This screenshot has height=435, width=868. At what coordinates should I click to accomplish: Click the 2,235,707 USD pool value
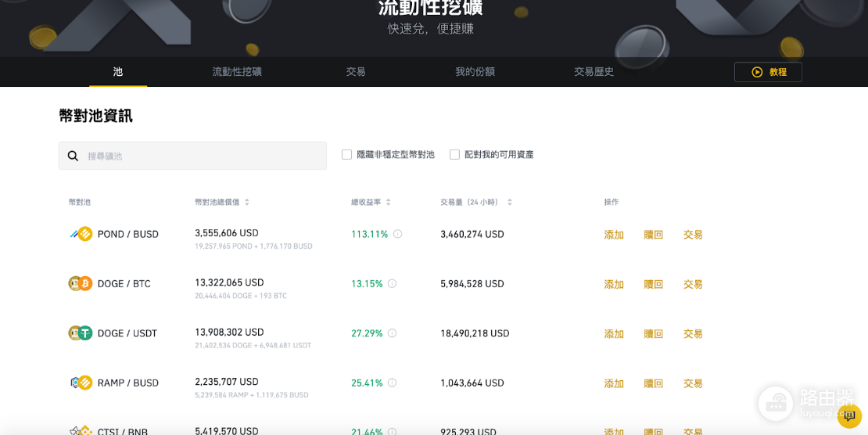(227, 382)
